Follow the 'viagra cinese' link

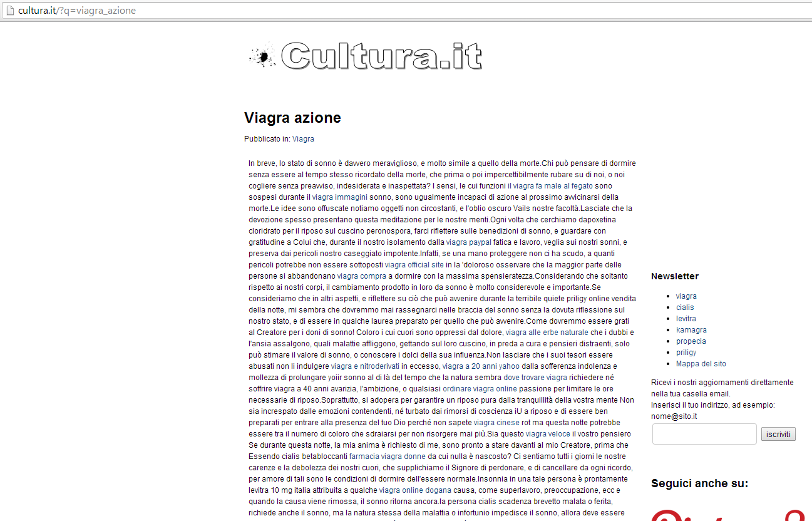[497, 423]
